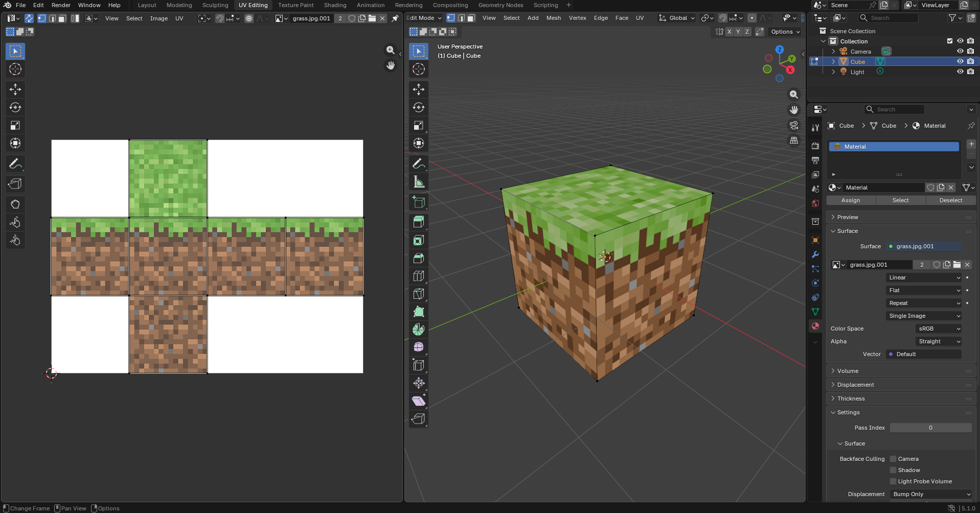Select the Shear tool in the 3D viewport

point(419,401)
